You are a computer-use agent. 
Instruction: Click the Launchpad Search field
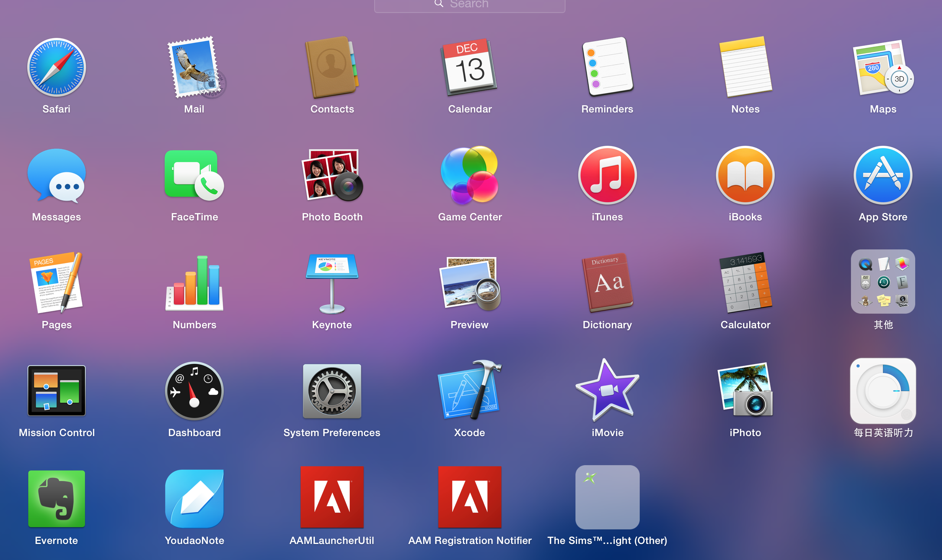click(x=469, y=5)
